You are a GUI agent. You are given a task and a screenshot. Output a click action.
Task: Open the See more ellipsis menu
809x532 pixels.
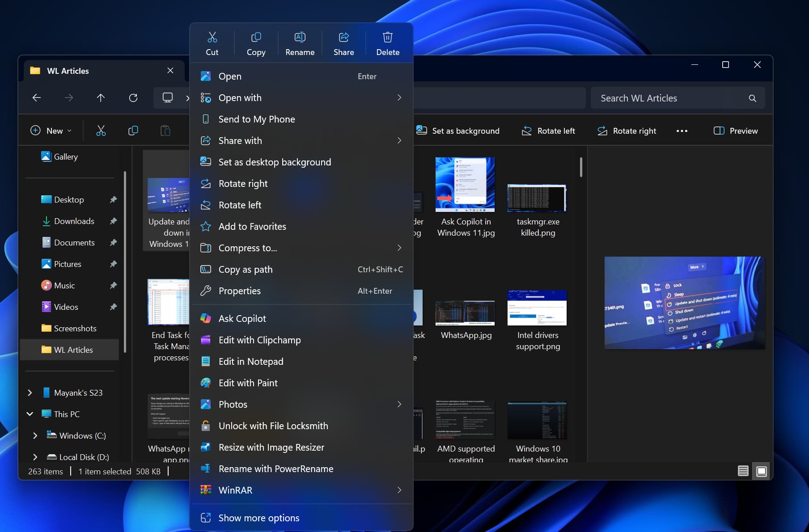tap(682, 131)
